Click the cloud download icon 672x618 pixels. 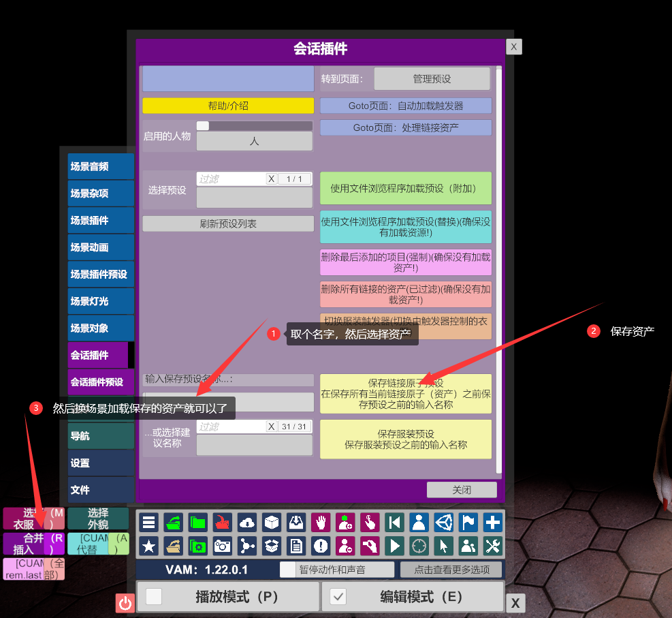(x=247, y=523)
